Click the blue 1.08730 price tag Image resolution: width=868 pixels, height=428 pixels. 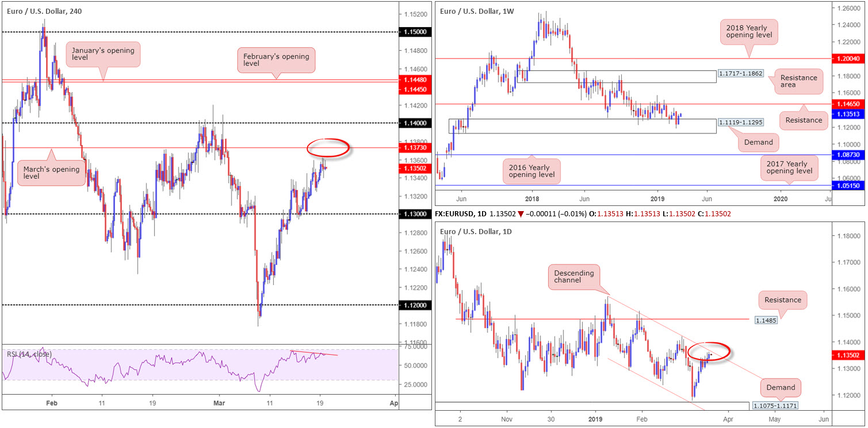(x=849, y=155)
